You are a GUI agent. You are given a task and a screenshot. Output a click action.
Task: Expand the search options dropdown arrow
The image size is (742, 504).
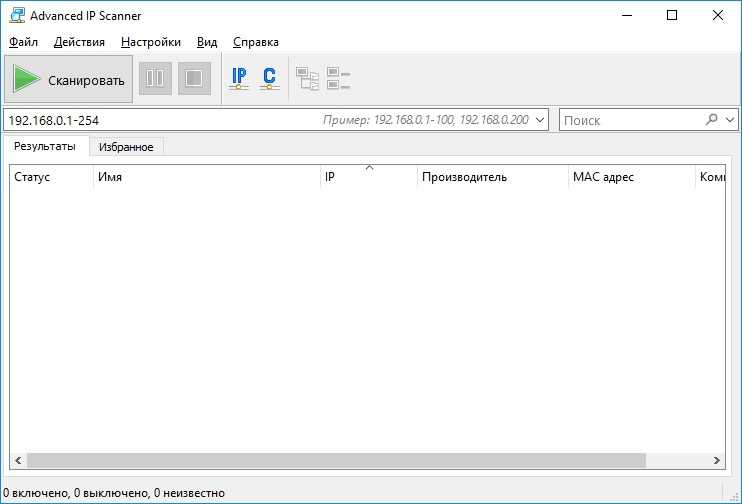730,120
